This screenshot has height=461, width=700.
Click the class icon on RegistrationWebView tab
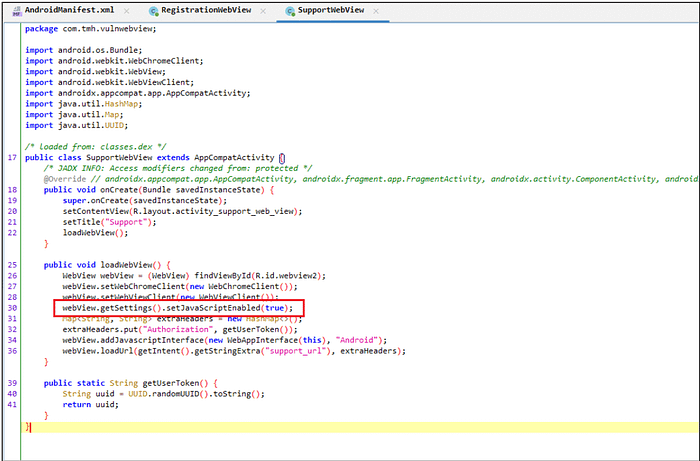(154, 12)
